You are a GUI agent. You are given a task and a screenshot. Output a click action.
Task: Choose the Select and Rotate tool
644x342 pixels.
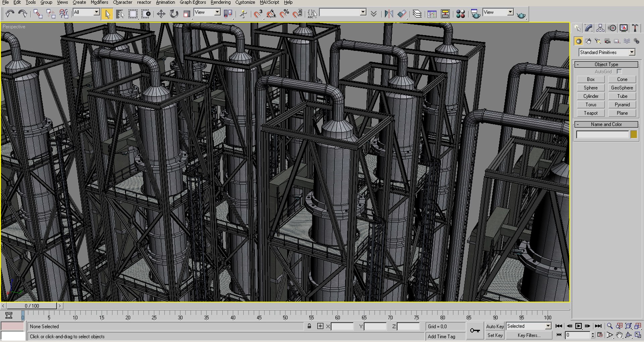tap(174, 14)
